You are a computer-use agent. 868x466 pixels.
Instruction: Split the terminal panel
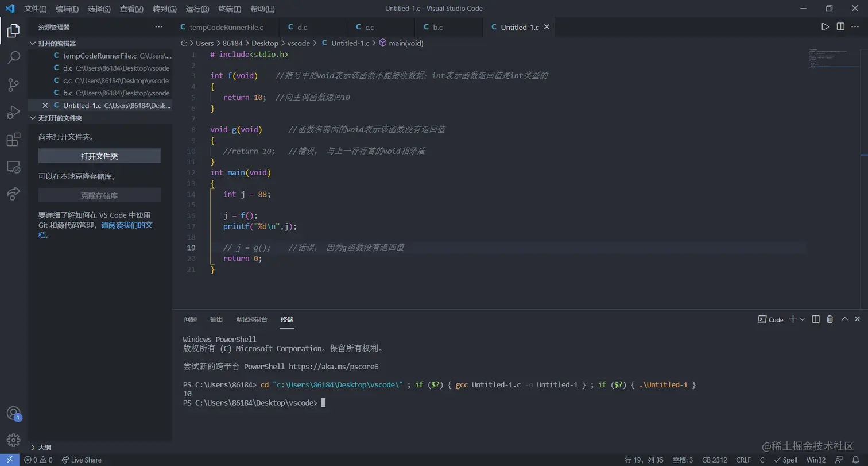coord(815,319)
